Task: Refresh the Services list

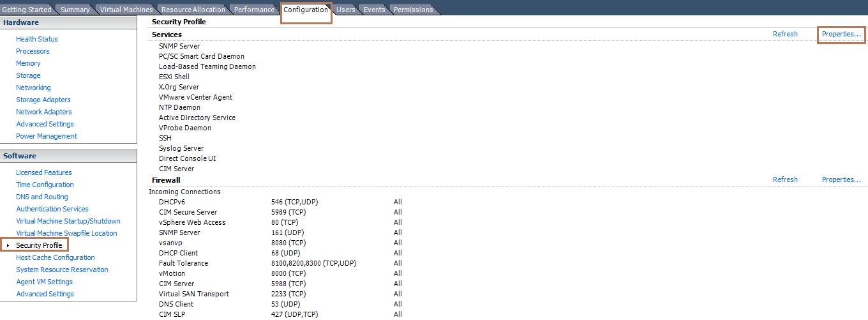Action: point(785,34)
